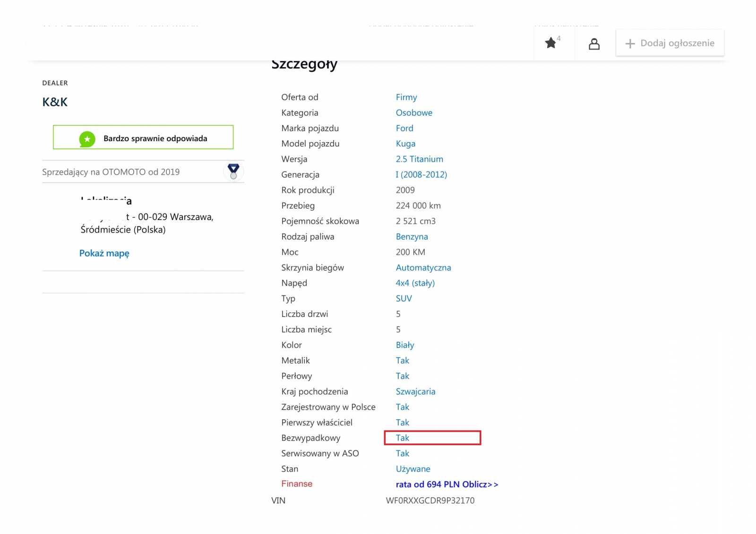Click the Benzyna fuel type link
Image resolution: width=756 pixels, height=534 pixels.
pos(412,237)
